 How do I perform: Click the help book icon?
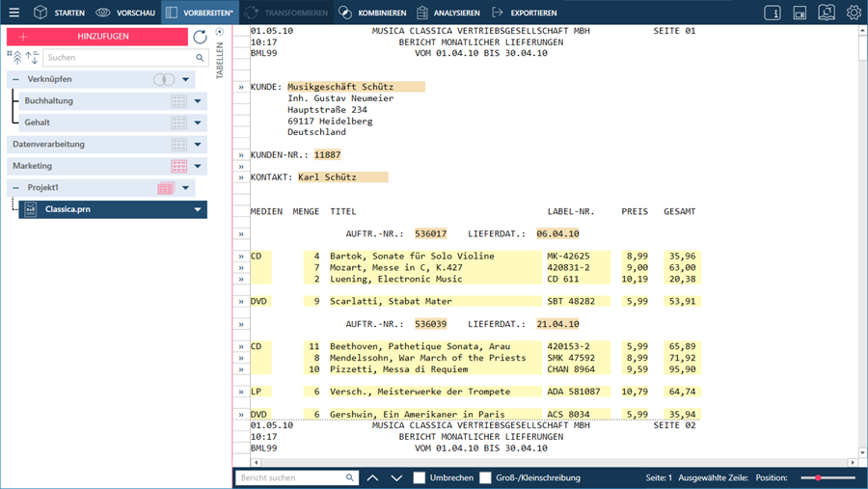click(x=827, y=13)
